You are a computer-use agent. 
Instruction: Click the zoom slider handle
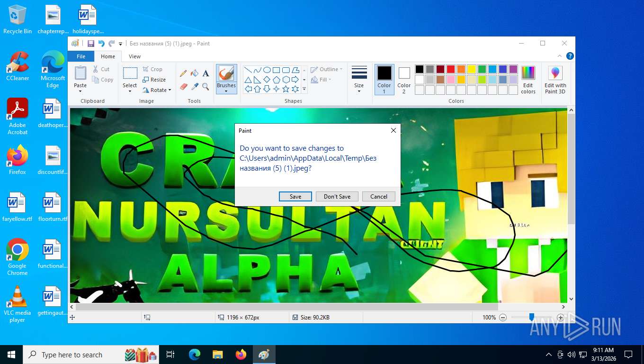click(532, 317)
